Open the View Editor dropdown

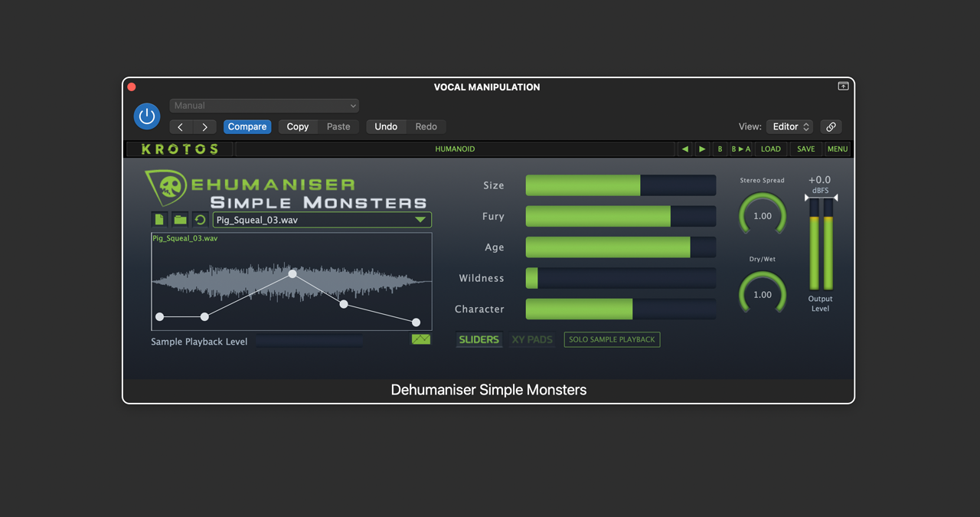[791, 127]
